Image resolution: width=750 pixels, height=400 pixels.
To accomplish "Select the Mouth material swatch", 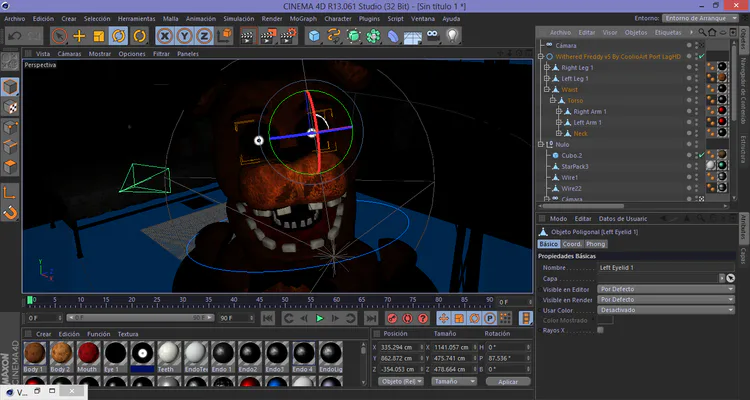I will (x=88, y=356).
